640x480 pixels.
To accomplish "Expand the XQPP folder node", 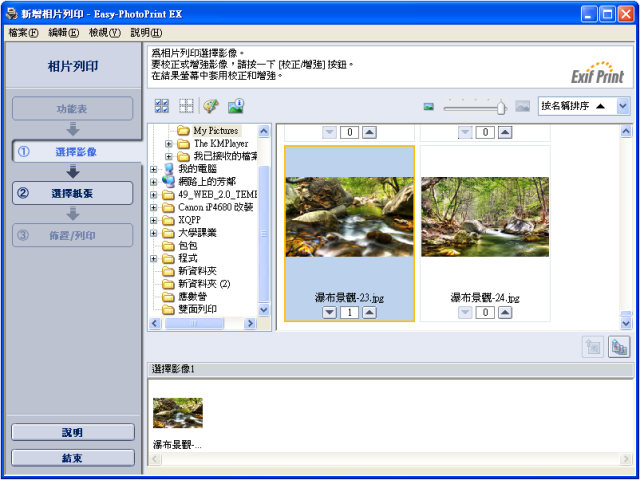I will tap(153, 220).
